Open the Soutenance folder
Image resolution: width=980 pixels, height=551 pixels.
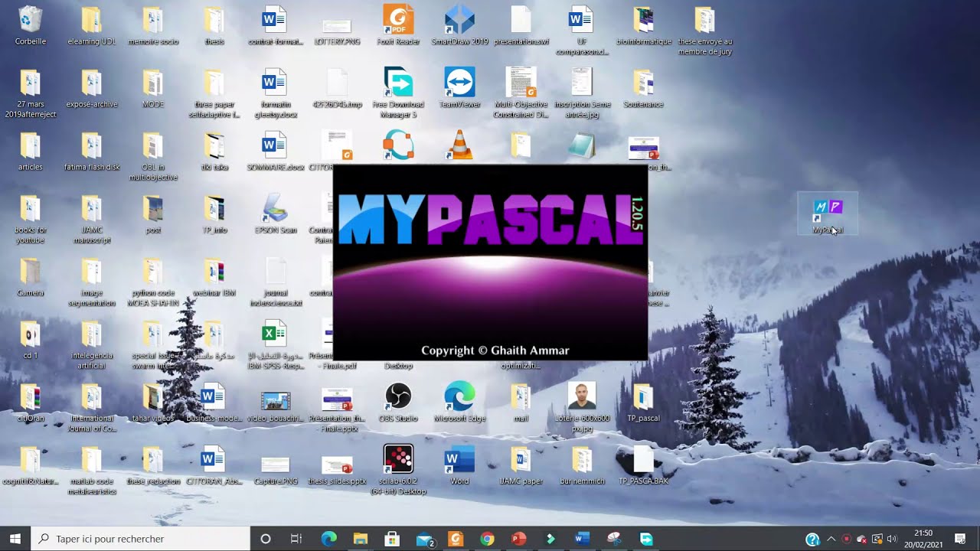pyautogui.click(x=643, y=88)
